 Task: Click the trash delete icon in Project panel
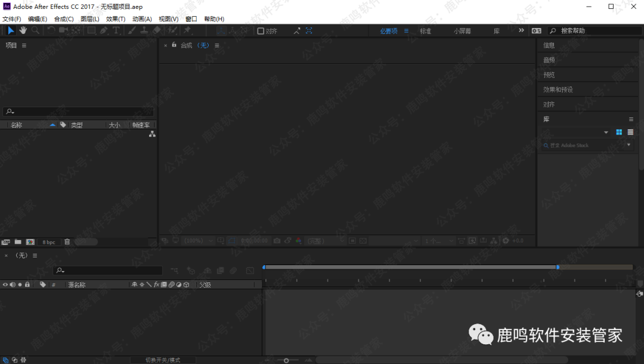click(67, 242)
